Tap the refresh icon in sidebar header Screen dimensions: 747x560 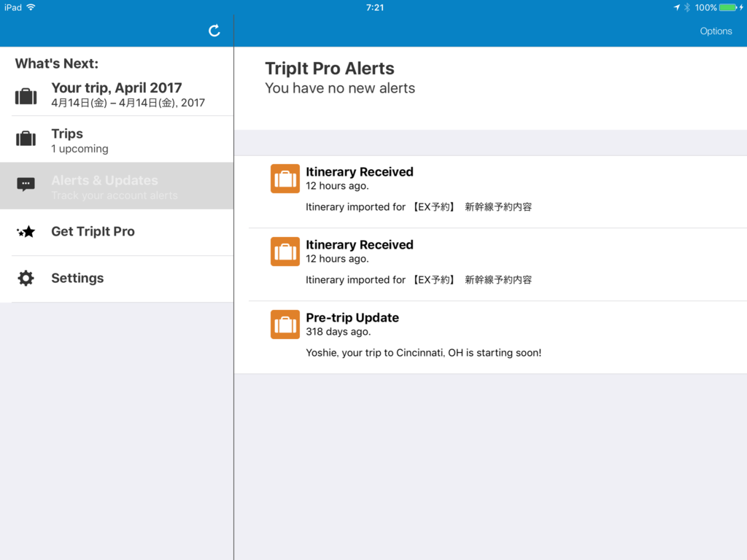point(214,31)
